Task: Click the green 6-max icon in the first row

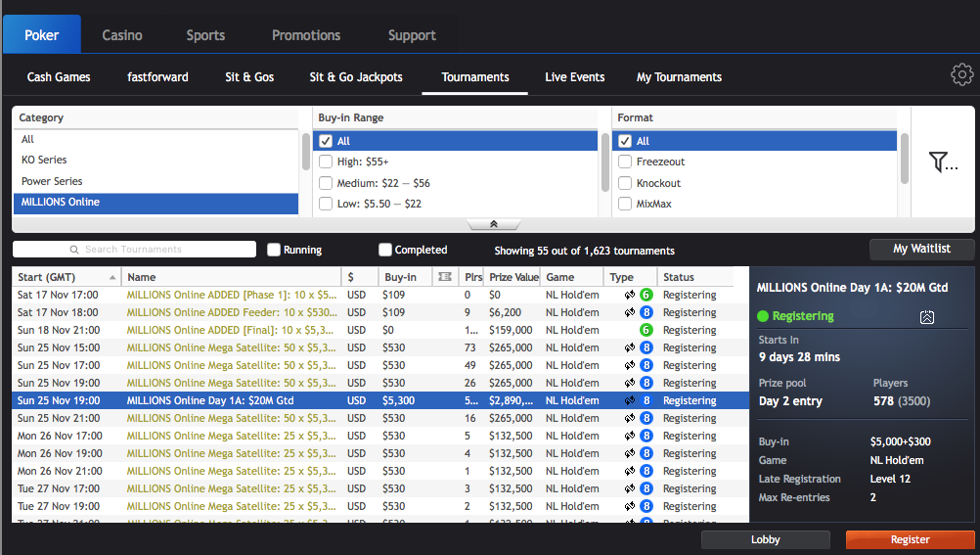Action: [646, 295]
